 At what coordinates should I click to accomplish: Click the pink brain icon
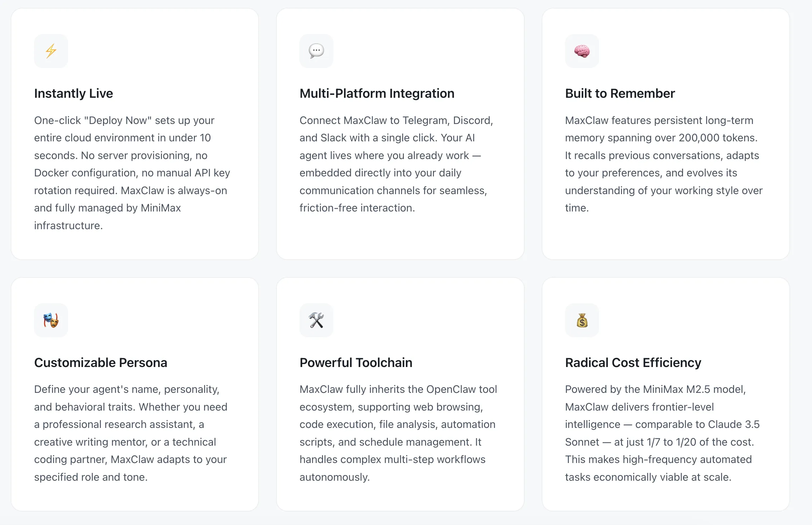(x=582, y=51)
